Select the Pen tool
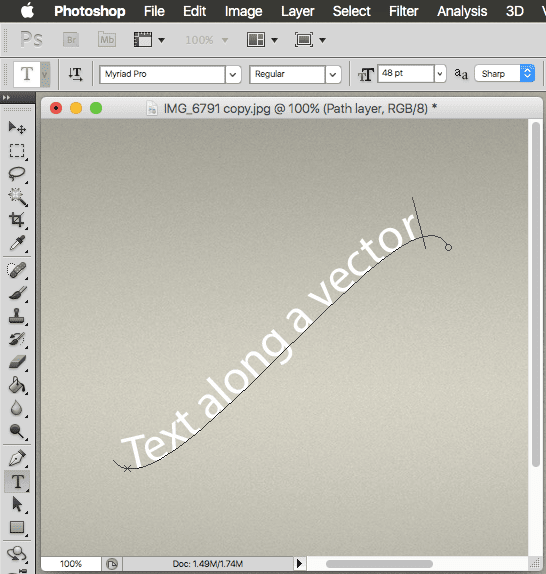546x574 pixels. [x=17, y=458]
